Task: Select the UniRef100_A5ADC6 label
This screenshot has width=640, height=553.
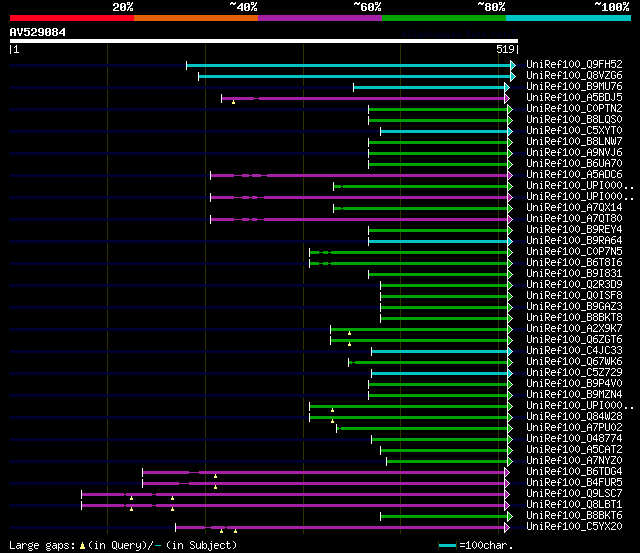Action: coord(574,175)
